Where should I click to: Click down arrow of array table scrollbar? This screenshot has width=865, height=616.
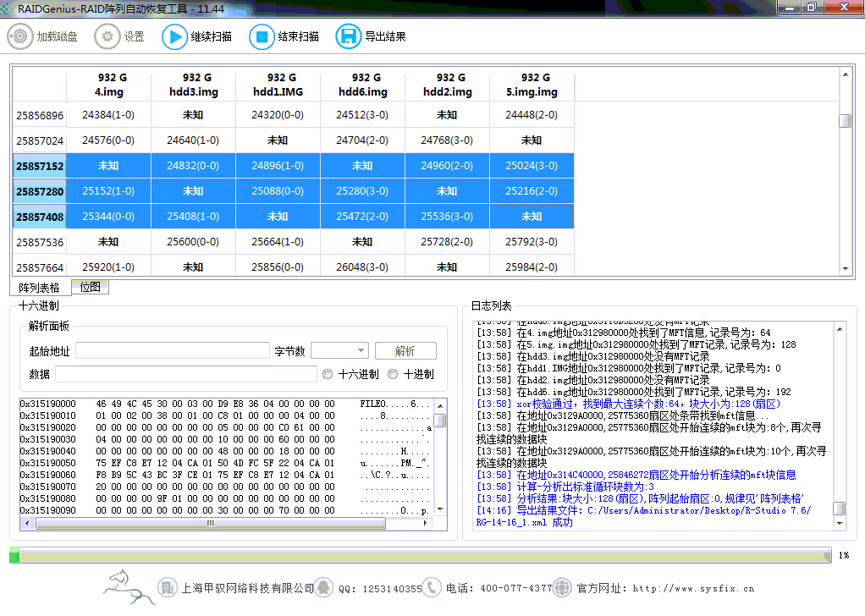(846, 269)
